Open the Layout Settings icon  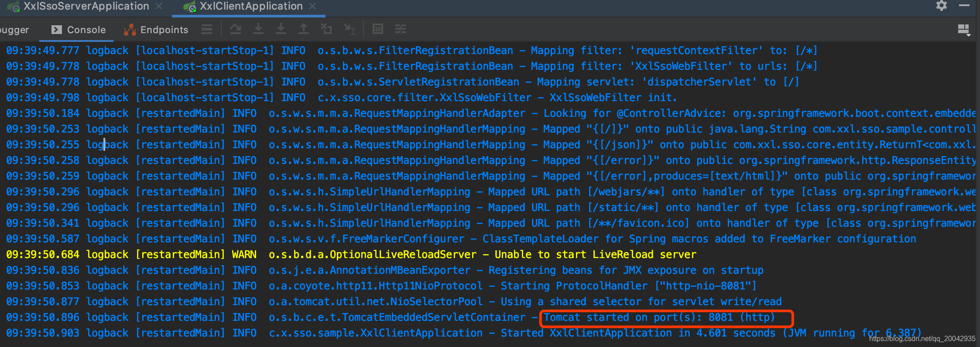[x=963, y=30]
